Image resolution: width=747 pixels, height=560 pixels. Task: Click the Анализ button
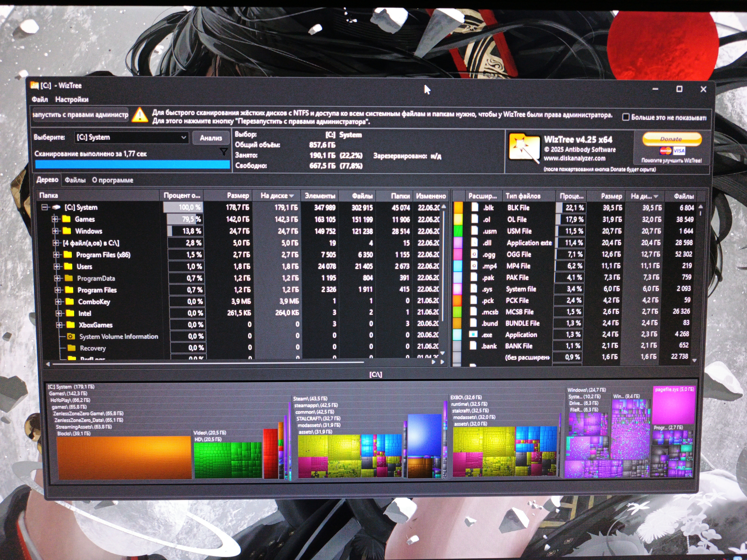[x=211, y=138]
